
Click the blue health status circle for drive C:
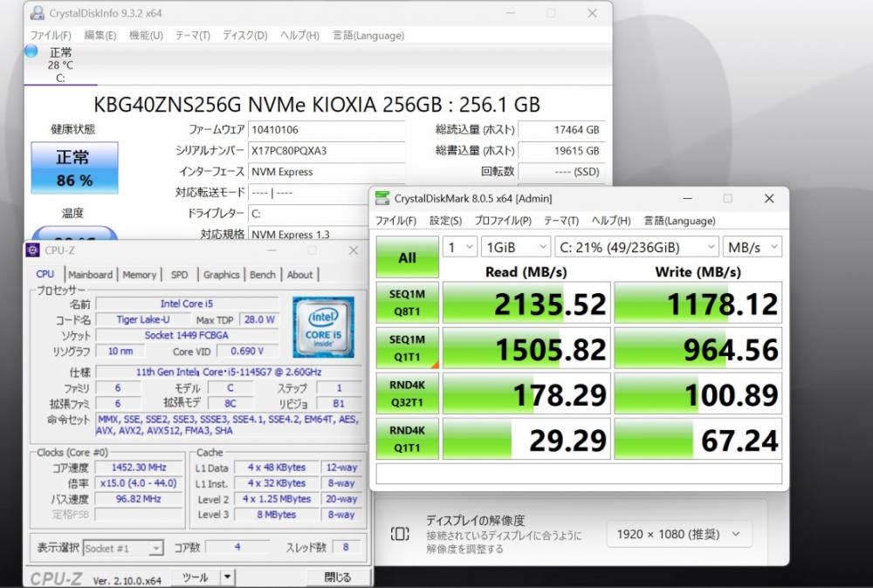pos(31,51)
